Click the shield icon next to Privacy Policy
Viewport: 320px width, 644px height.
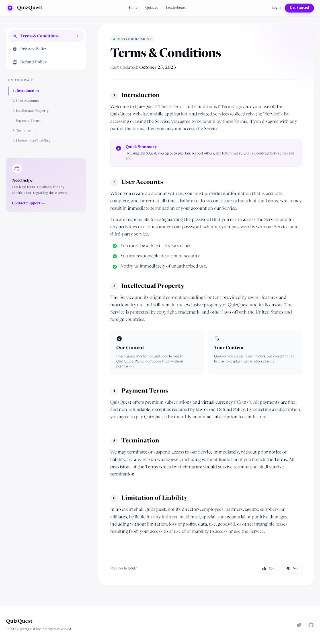pyautogui.click(x=15, y=49)
